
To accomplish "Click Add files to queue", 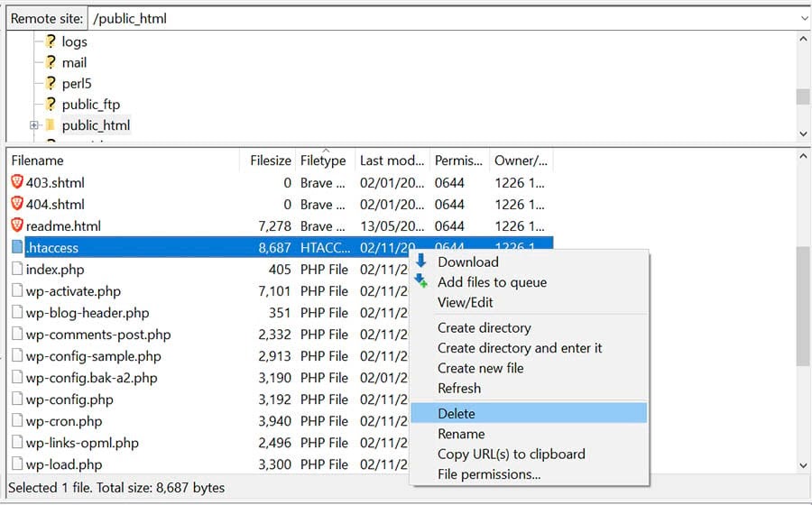I will point(492,282).
